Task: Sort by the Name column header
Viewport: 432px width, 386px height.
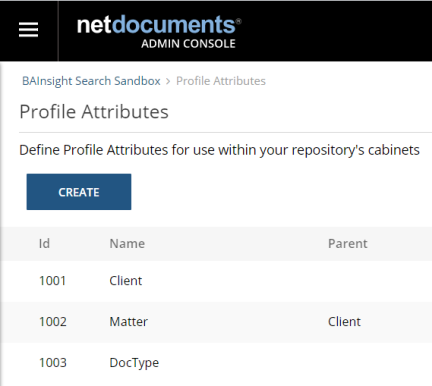Action: point(127,243)
